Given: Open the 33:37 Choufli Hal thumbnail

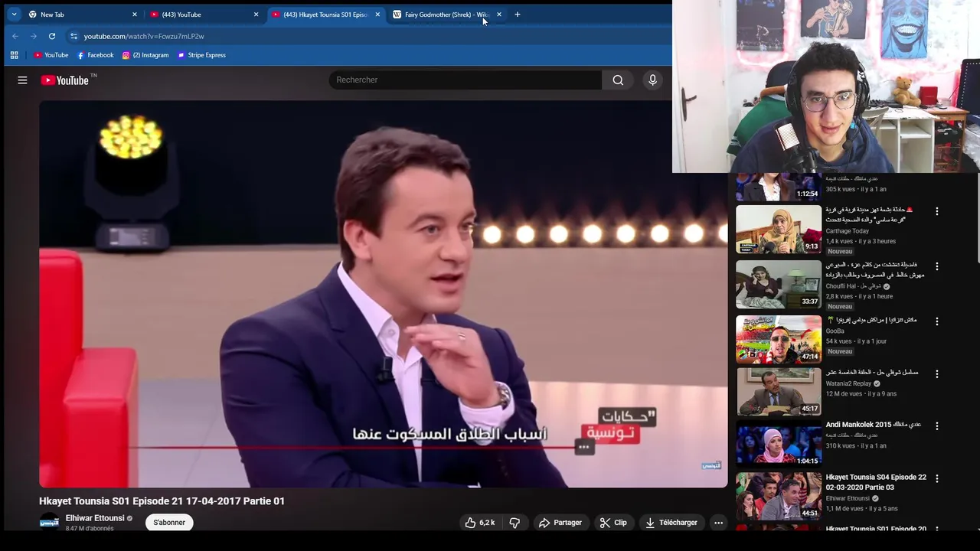Looking at the screenshot, I should pos(779,284).
